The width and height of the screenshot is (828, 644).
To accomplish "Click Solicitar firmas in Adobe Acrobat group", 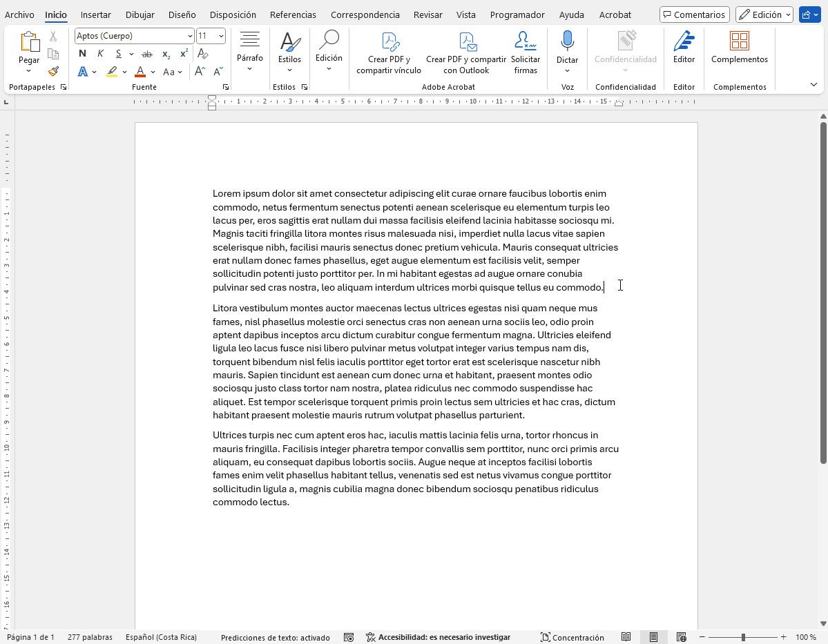I will [526, 52].
